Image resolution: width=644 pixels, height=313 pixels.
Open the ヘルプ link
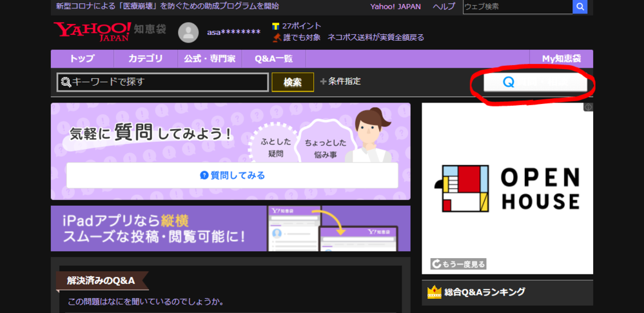[443, 6]
